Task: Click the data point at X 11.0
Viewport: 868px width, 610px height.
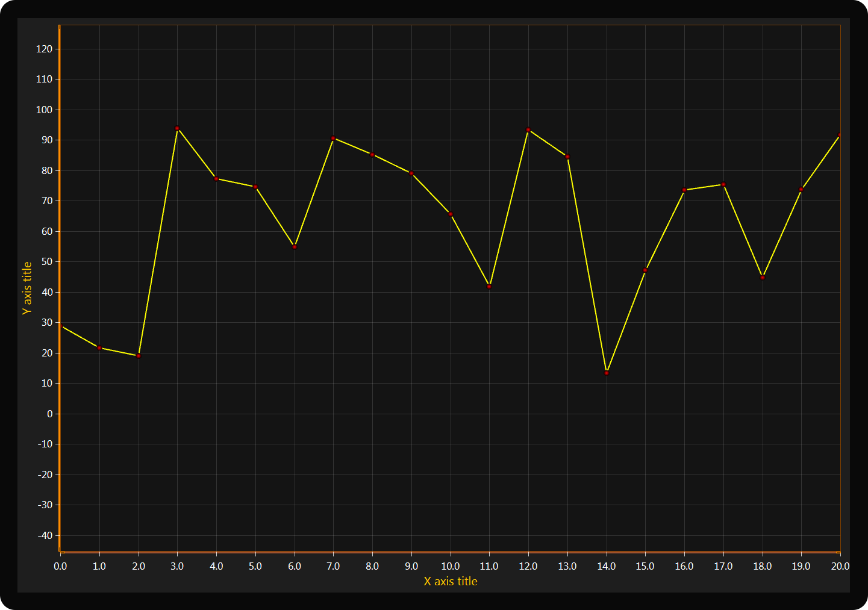Action: [489, 287]
